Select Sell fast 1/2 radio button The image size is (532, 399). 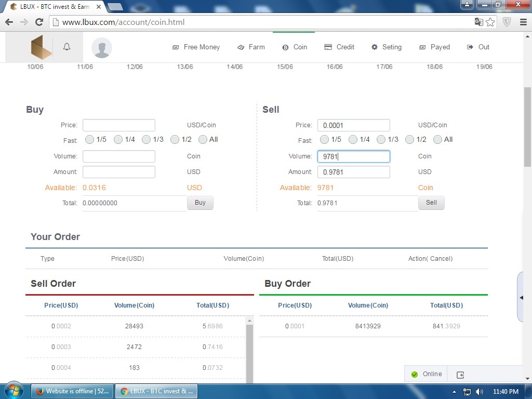[x=409, y=139]
